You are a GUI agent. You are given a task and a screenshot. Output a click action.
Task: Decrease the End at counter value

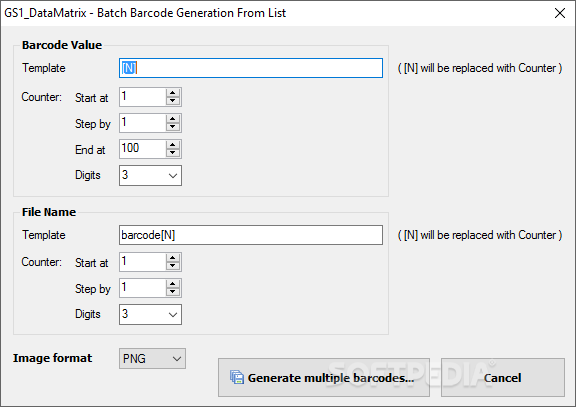point(173,153)
